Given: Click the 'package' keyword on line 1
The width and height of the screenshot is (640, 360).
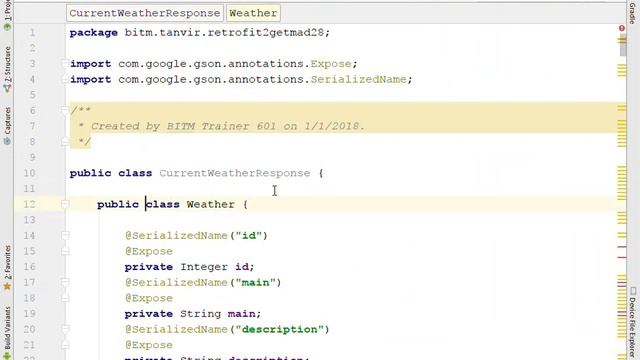Looking at the screenshot, I should tap(94, 33).
